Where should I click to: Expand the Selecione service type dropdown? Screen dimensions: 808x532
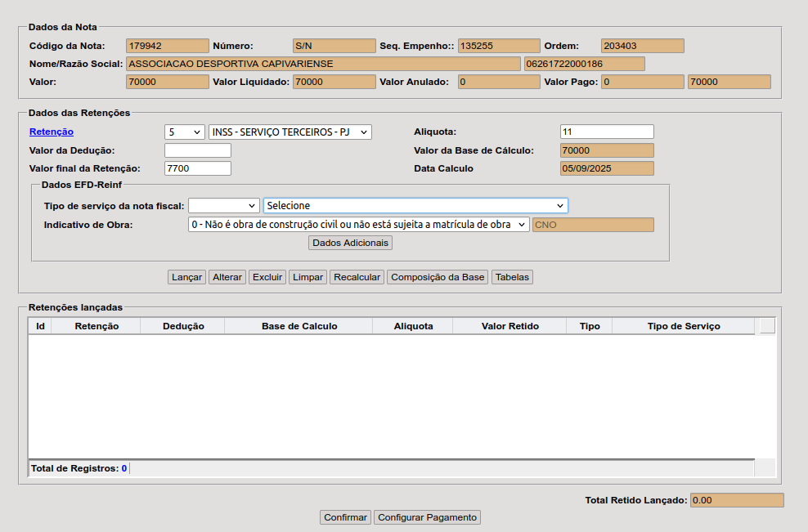(x=415, y=205)
